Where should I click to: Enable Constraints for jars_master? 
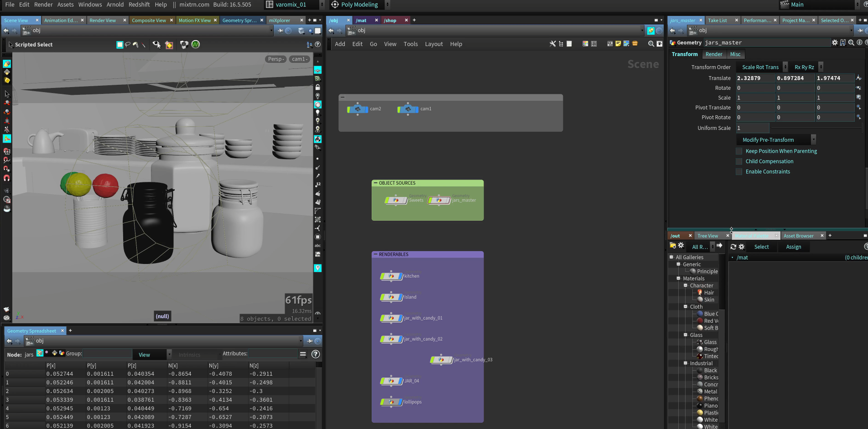pyautogui.click(x=739, y=171)
